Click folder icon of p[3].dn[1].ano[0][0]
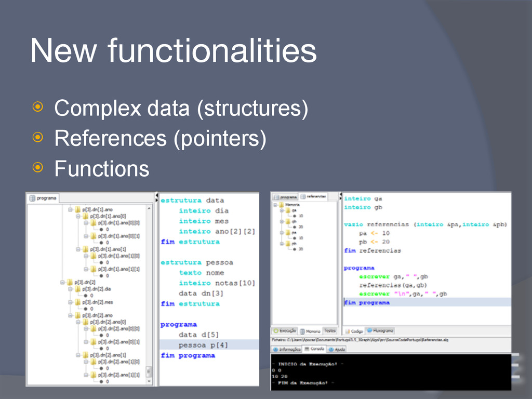This screenshot has width=532, height=399. pos(94,223)
